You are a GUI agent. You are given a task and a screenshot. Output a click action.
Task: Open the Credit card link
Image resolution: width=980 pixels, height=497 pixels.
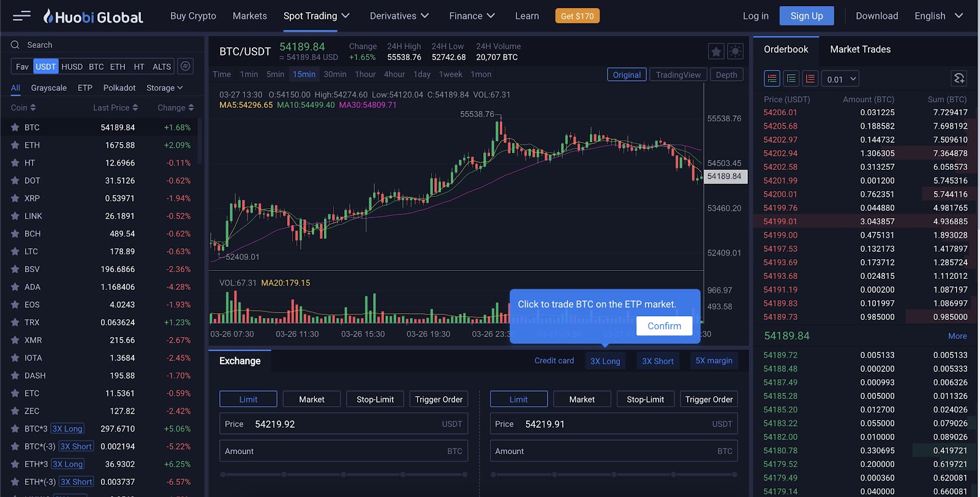click(554, 361)
